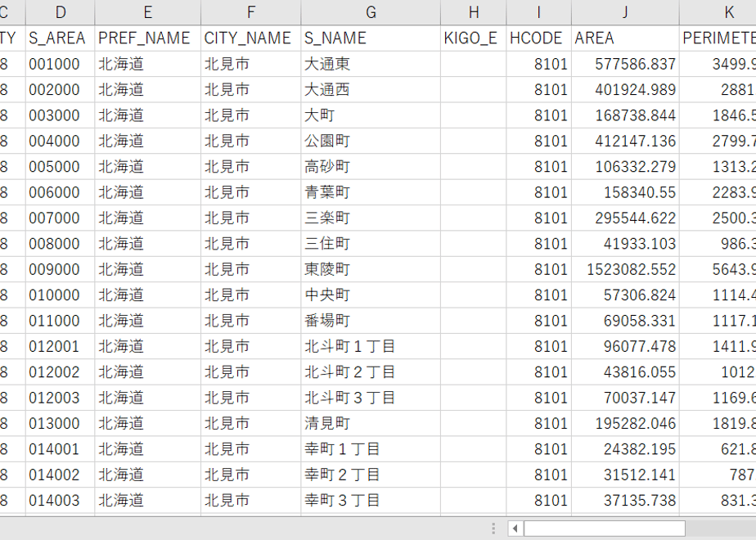Click AREA value 69058.331
The image size is (756, 540).
pyautogui.click(x=625, y=321)
